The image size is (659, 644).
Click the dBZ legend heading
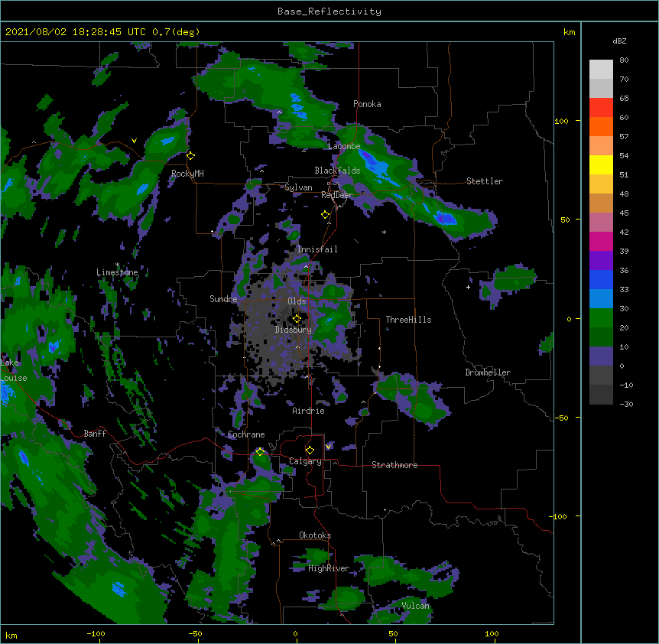619,41
